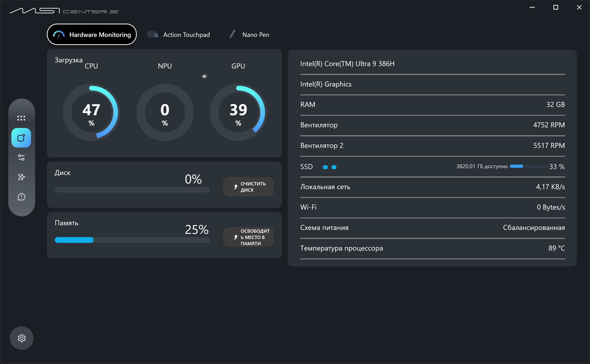Click the GPU load gauge
The image size is (590, 364).
[238, 112]
